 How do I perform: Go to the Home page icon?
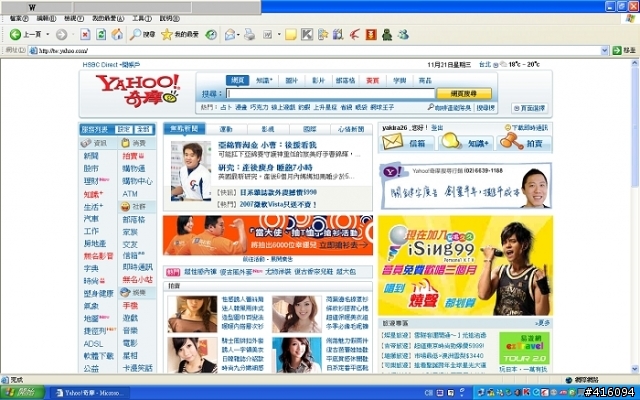click(x=117, y=35)
